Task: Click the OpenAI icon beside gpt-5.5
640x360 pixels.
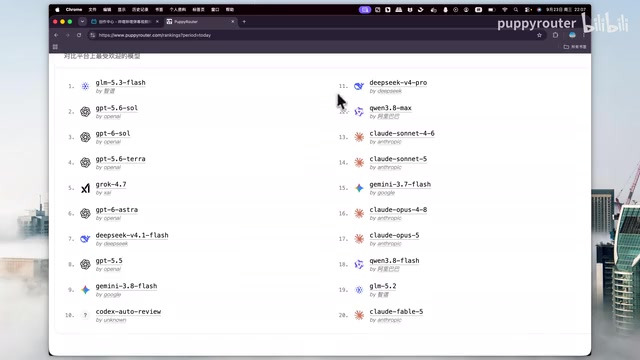Action: [85, 264]
